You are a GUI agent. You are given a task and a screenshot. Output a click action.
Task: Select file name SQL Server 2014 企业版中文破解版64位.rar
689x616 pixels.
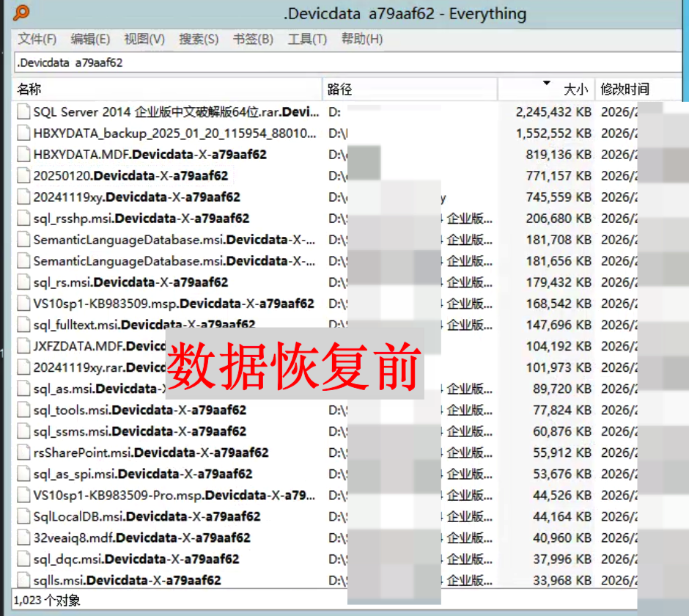[x=176, y=111]
